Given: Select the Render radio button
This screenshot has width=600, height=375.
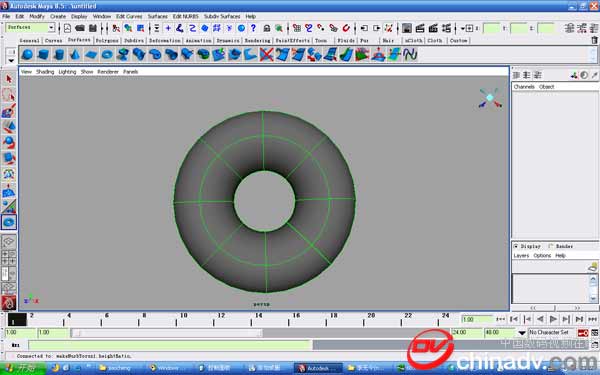Looking at the screenshot, I should pos(551,246).
